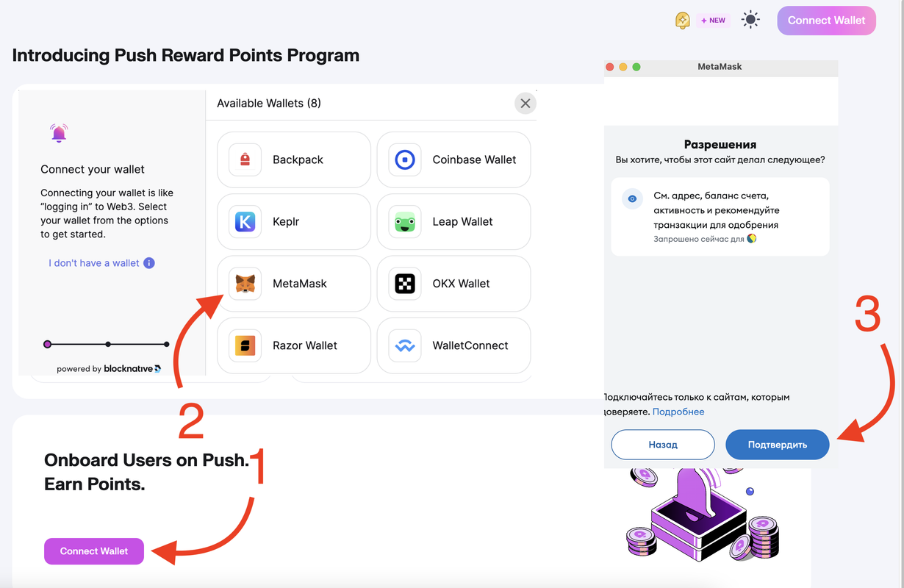The width and height of the screenshot is (904, 588).
Task: Click the 'Разрешения' heading in MetaMask
Action: [720, 144]
